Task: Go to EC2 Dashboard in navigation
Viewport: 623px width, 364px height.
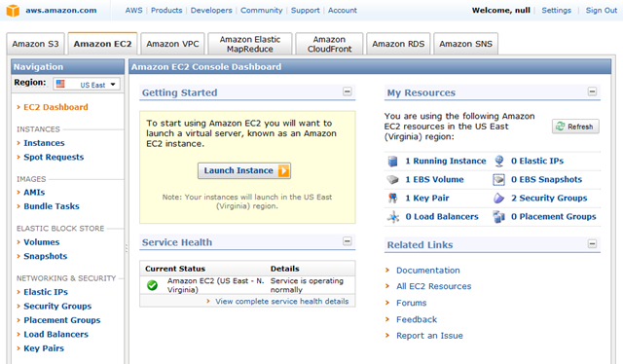Action: pos(55,107)
